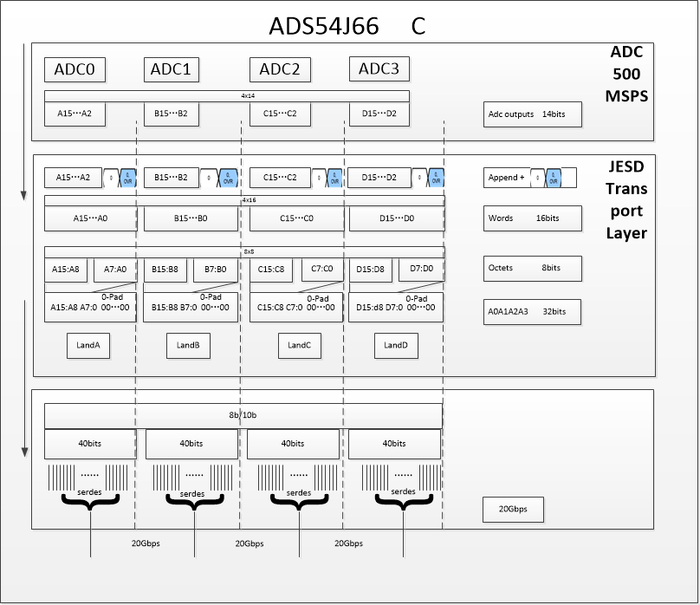Image resolution: width=700 pixels, height=605 pixels.
Task: Select the ADC0 block
Action: [75, 69]
